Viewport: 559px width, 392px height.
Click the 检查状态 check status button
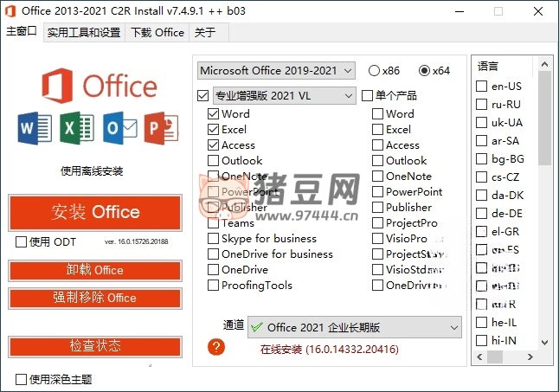point(95,346)
